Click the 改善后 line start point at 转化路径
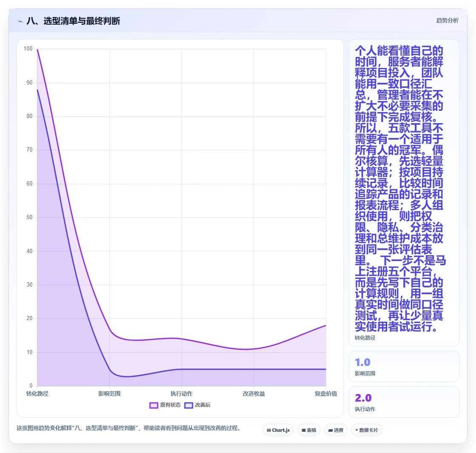 tap(37, 90)
